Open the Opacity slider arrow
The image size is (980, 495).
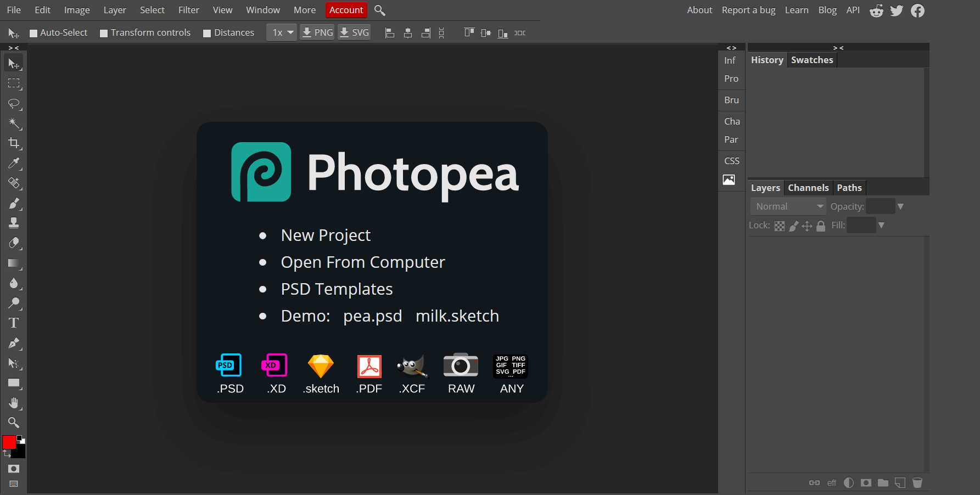[900, 206]
